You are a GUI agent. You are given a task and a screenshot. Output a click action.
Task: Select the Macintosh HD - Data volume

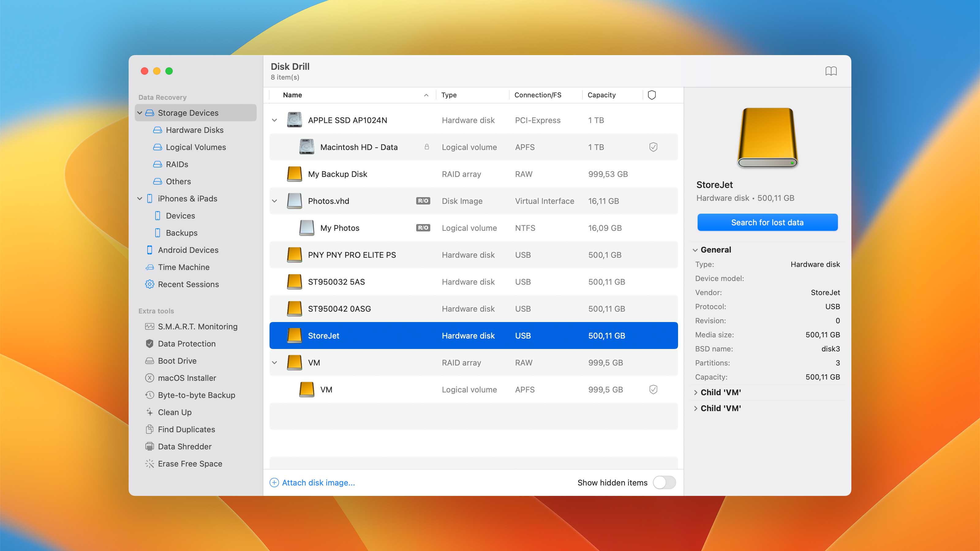[x=474, y=147]
